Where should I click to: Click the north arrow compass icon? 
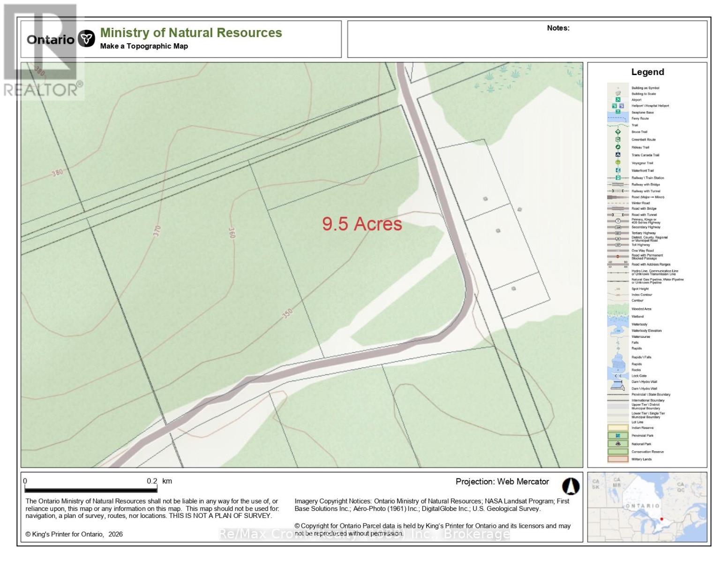click(570, 486)
